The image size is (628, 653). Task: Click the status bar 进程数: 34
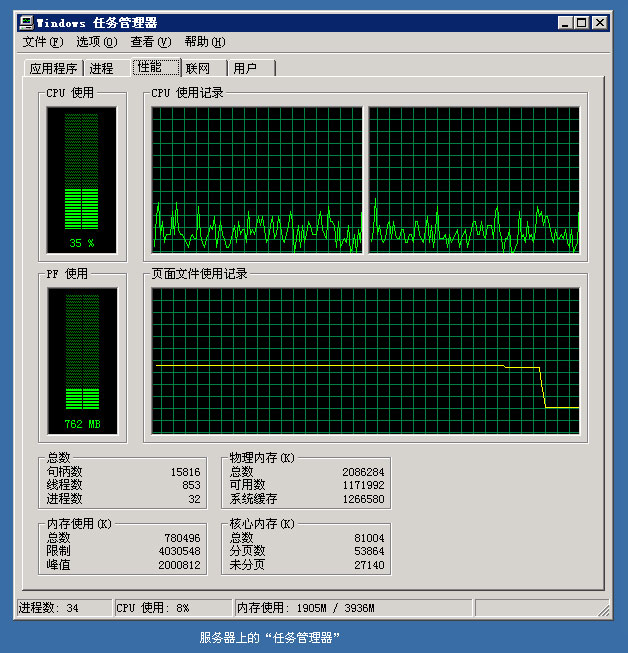[64, 608]
